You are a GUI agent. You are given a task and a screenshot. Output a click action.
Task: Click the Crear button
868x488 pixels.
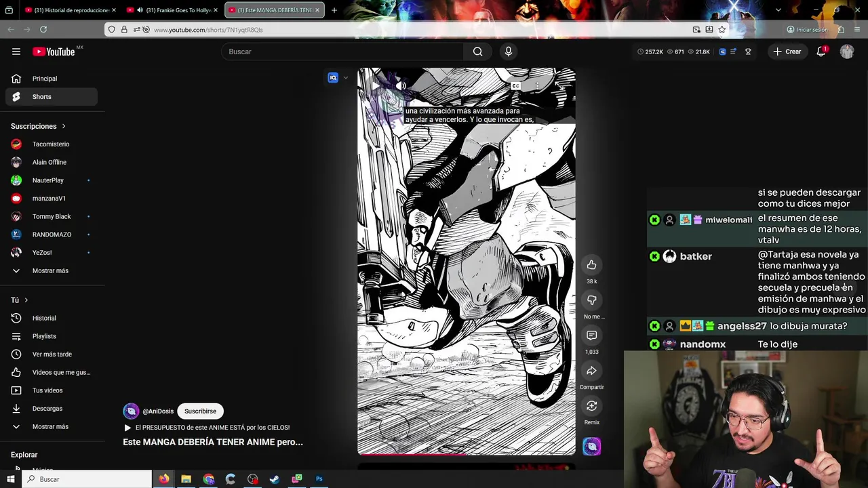point(787,52)
